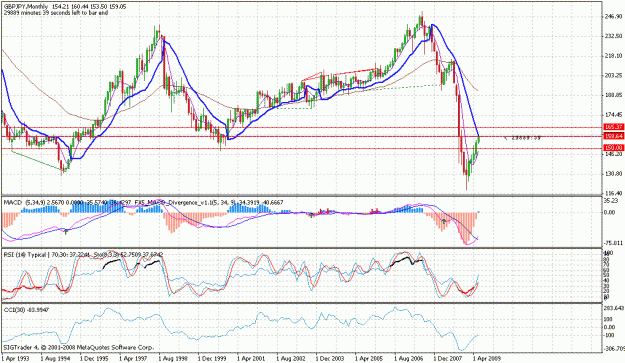Select the 130.80 price scale label
625x363 pixels.
point(613,174)
